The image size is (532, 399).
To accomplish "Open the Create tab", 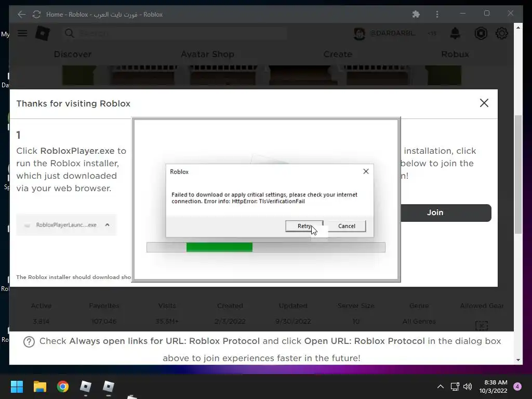I will click(338, 54).
